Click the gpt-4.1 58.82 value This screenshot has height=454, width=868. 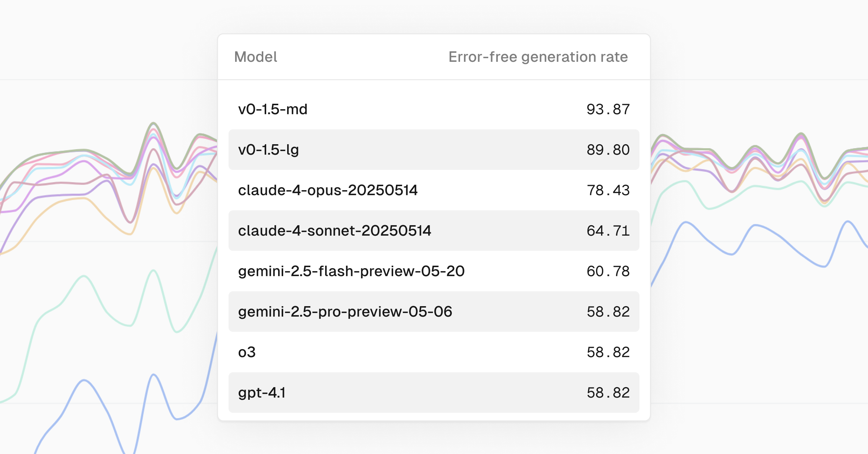tap(608, 393)
